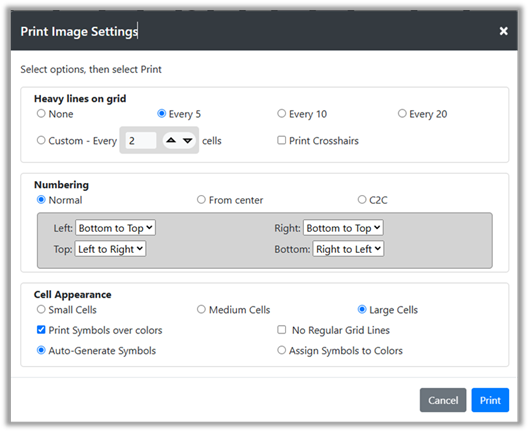Viewport: 529px width, 432px height.
Task: Select From center numbering option
Action: coord(201,199)
